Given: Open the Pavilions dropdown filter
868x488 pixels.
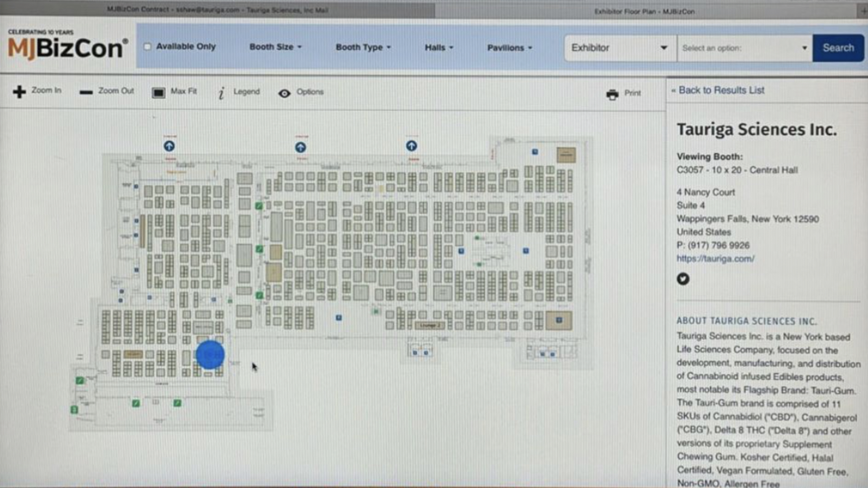Looking at the screenshot, I should tap(509, 48).
